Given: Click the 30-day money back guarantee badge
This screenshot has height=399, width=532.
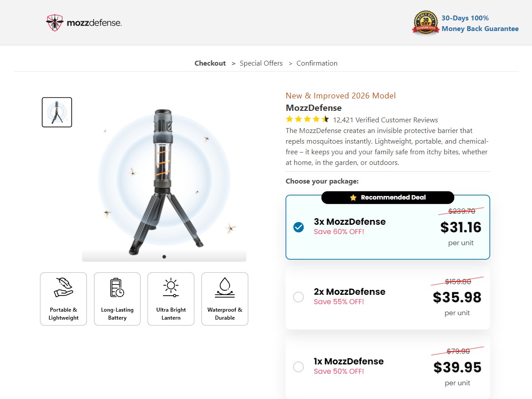Looking at the screenshot, I should coord(426,23).
